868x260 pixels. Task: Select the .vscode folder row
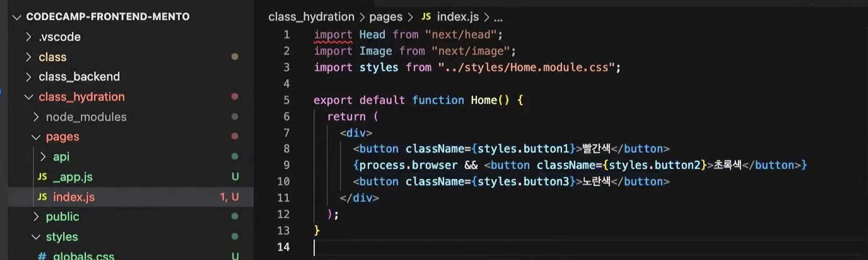coord(131,37)
